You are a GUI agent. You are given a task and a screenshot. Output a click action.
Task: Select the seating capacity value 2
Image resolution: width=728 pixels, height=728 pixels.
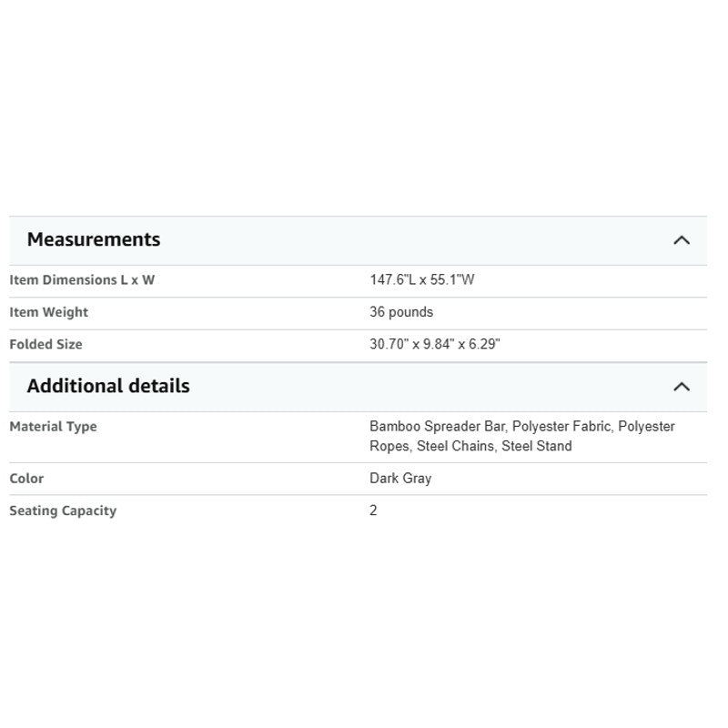pyautogui.click(x=373, y=511)
